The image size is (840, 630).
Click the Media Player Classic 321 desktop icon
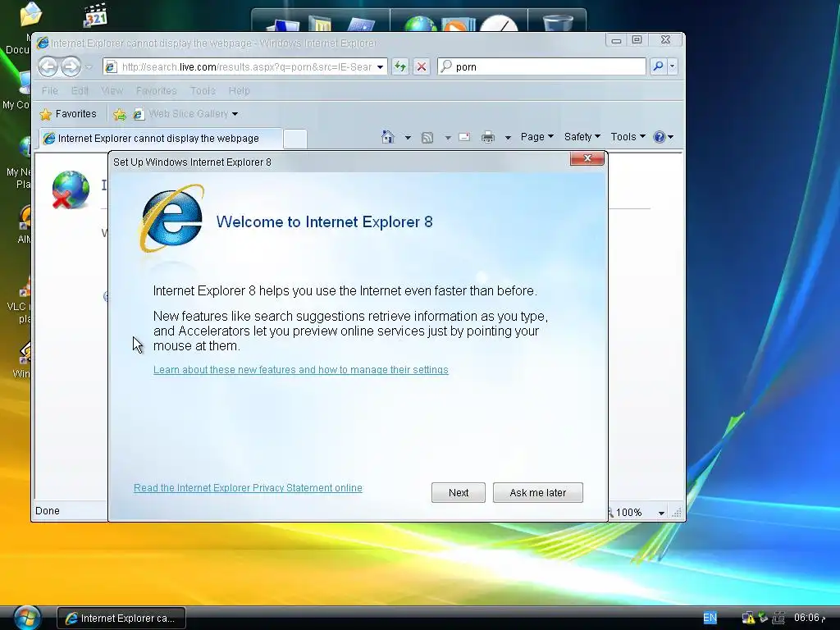coord(95,15)
